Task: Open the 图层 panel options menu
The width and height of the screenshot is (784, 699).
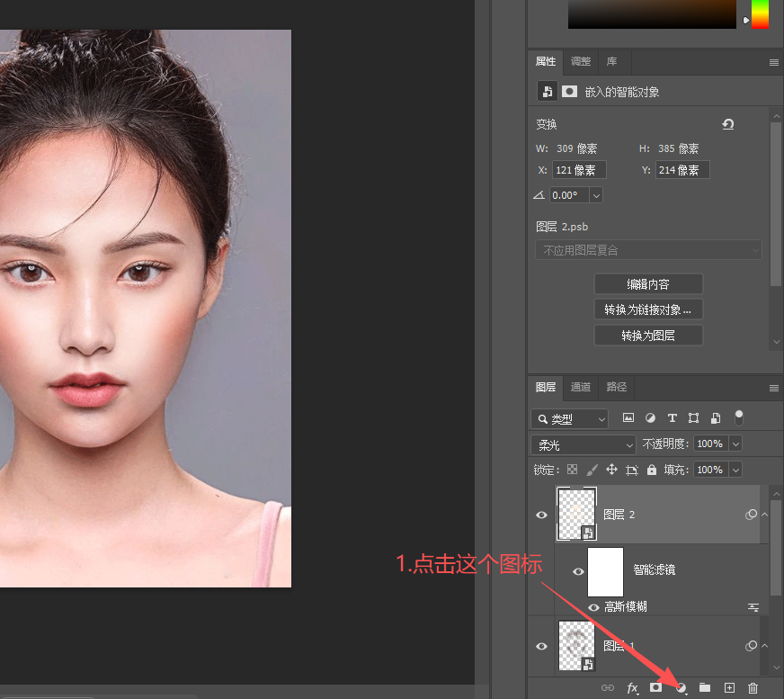Action: [773, 389]
